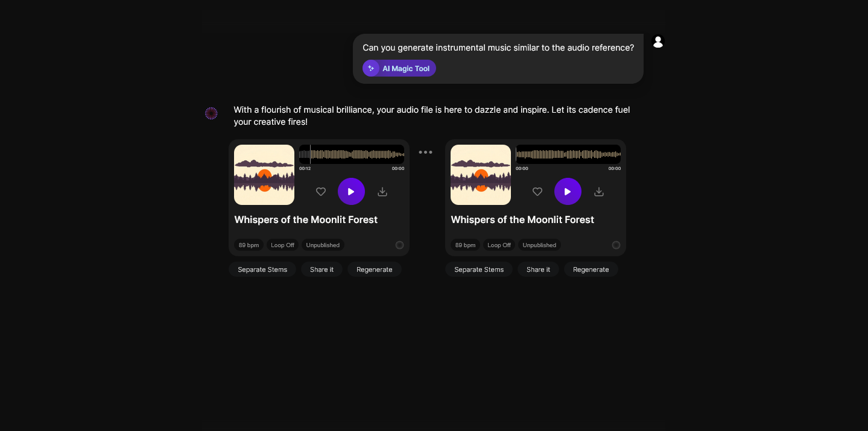Image resolution: width=868 pixels, height=431 pixels.
Task: Open the three-dots menu between the cards
Action: 426,153
